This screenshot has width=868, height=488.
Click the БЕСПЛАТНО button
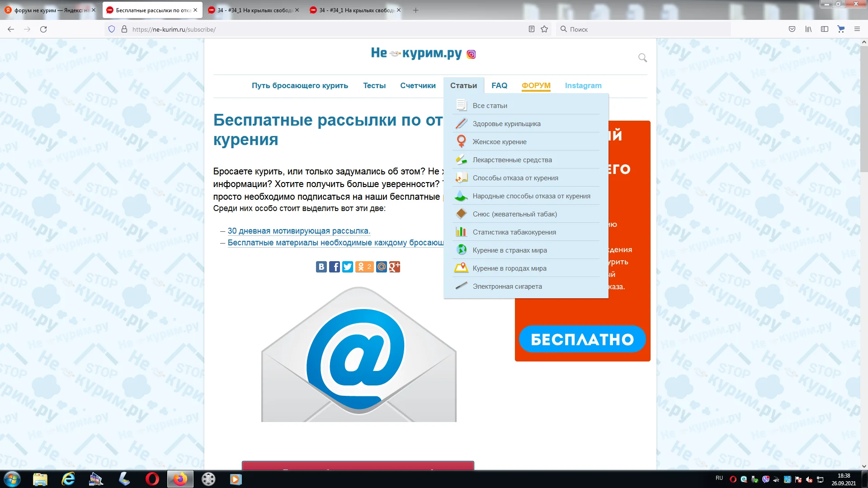click(582, 339)
